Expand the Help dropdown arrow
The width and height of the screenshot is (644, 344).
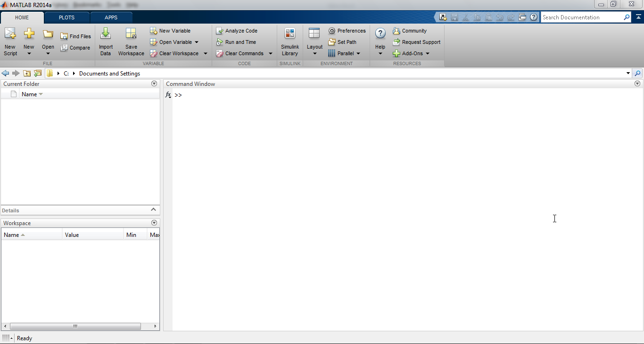point(380,53)
